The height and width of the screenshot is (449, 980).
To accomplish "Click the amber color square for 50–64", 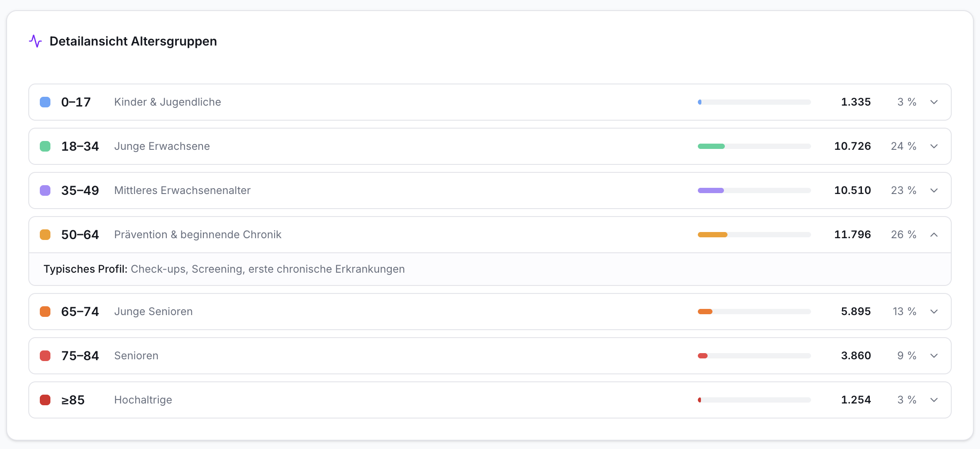I will (45, 235).
